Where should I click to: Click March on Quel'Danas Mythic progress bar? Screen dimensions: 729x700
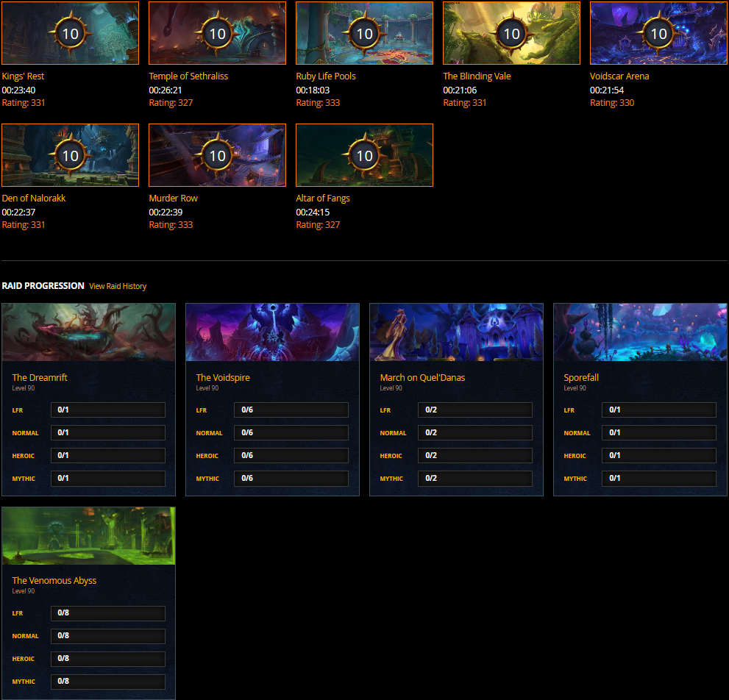coord(475,478)
